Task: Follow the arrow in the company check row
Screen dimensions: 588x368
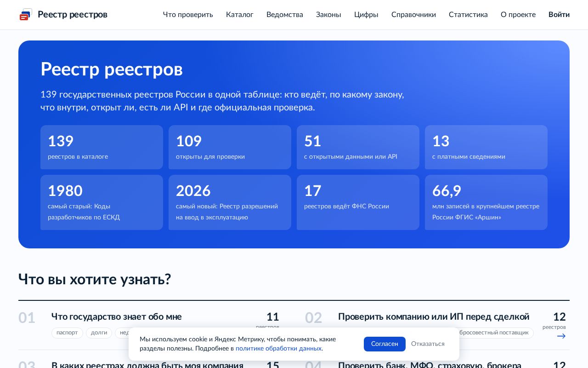Action: click(561, 336)
